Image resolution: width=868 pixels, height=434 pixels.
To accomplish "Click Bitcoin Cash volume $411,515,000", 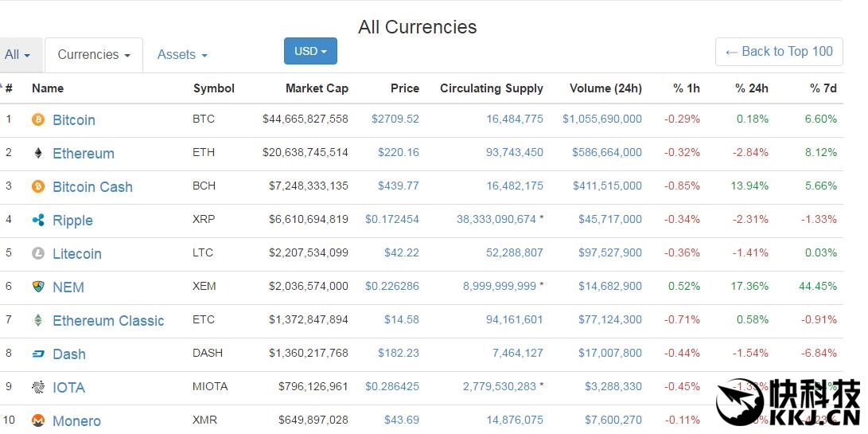I will coord(607,186).
